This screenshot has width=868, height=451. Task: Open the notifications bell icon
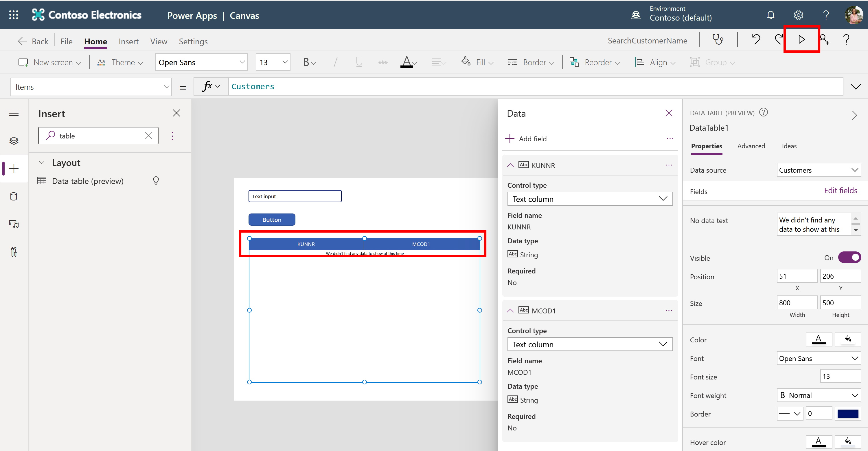(x=770, y=15)
